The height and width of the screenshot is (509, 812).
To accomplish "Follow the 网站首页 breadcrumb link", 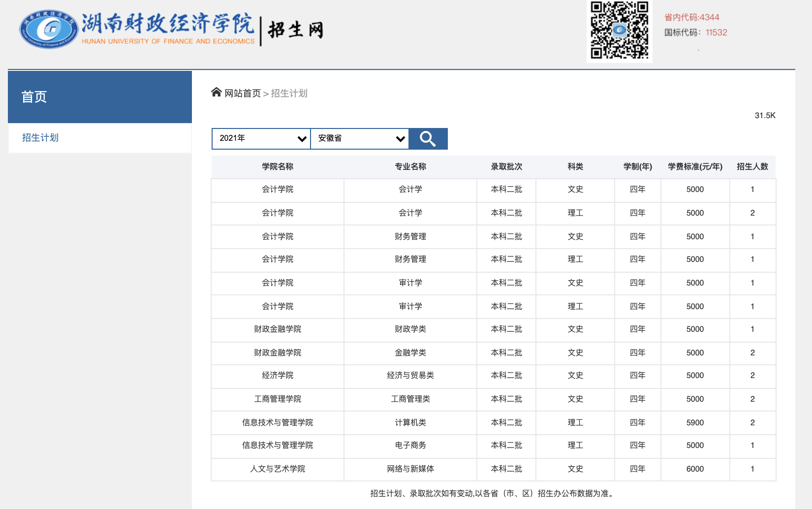I will (x=243, y=94).
